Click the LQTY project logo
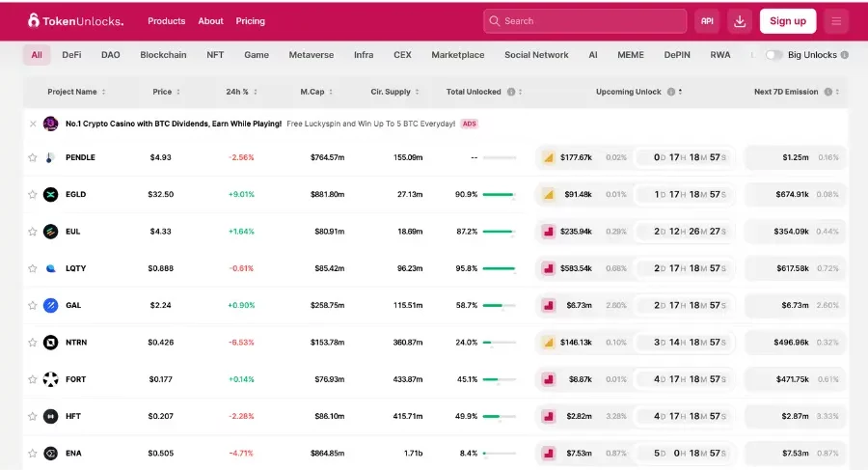Screen dimensions: 868x470 click(50, 268)
